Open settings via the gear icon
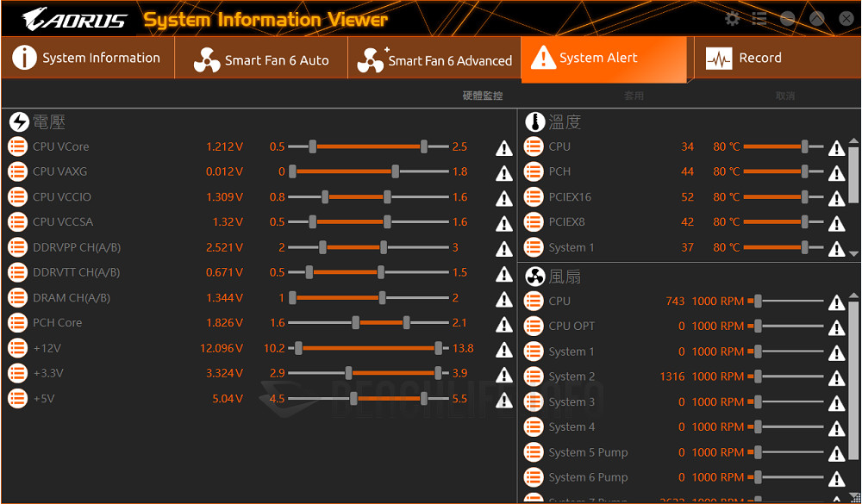Image resolution: width=862 pixels, height=504 pixels. 732,17
